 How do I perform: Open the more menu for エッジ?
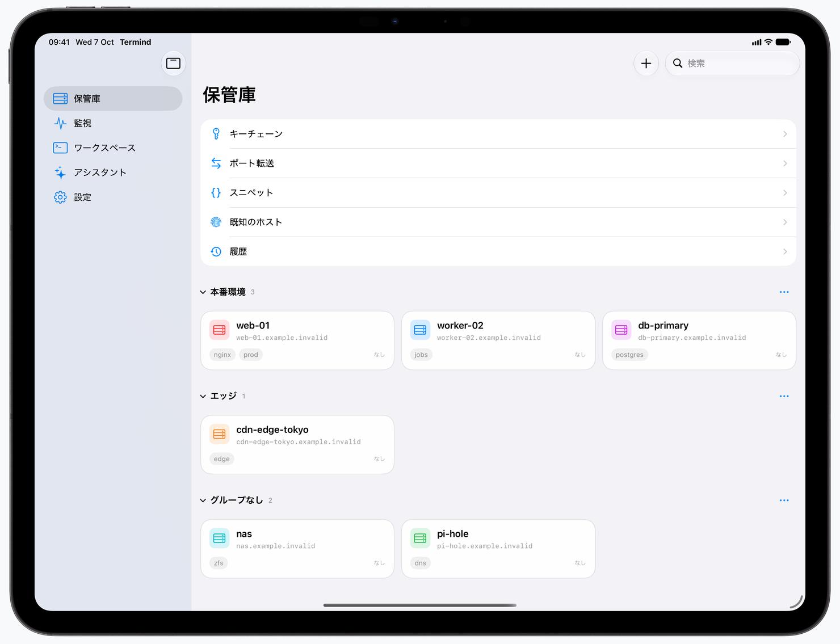pos(784,397)
